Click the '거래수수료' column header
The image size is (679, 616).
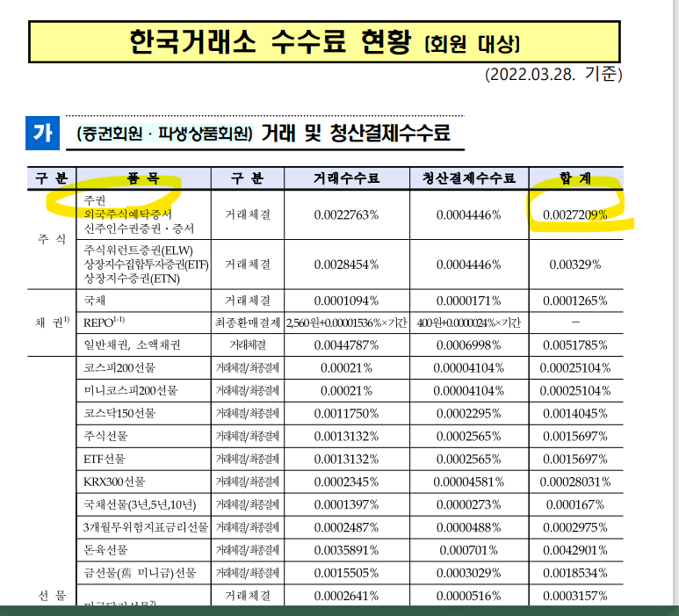[346, 178]
